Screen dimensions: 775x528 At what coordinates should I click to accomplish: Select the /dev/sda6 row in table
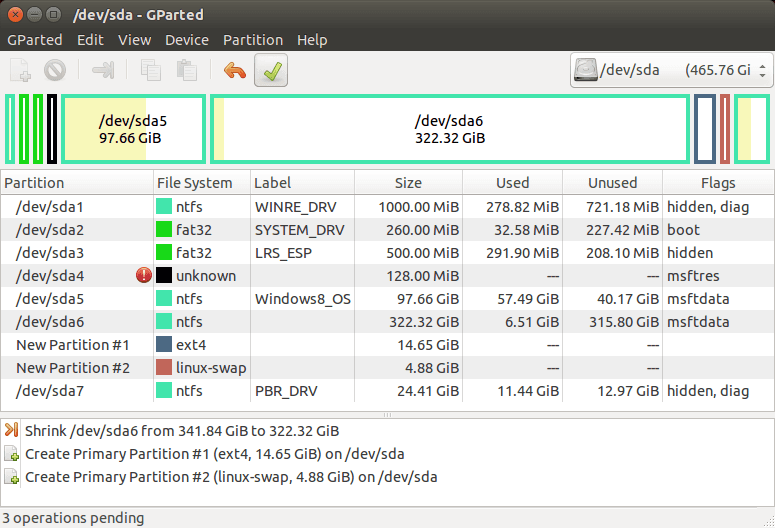387,321
